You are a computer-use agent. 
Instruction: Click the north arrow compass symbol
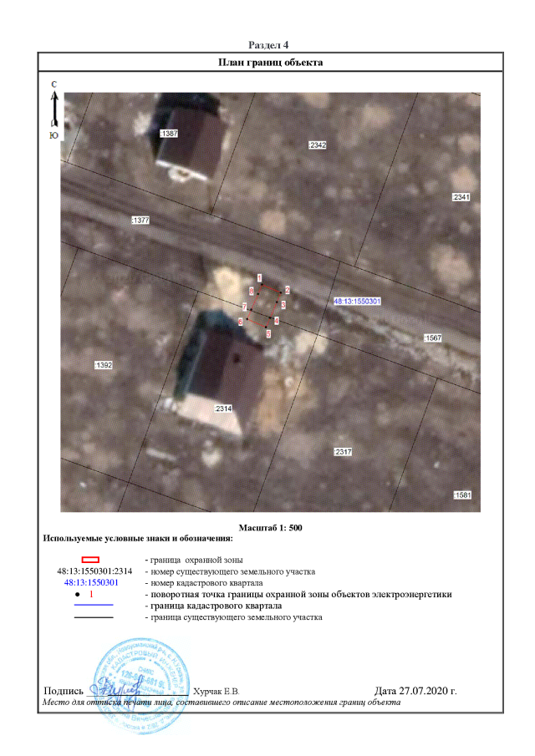coord(53,109)
